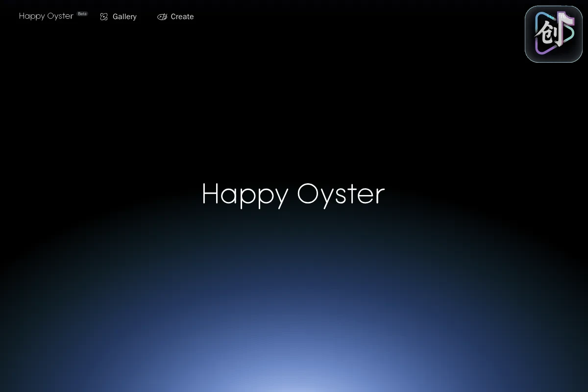Click the Beta badge beside the logo
Image resolution: width=588 pixels, height=392 pixels.
pyautogui.click(x=82, y=14)
